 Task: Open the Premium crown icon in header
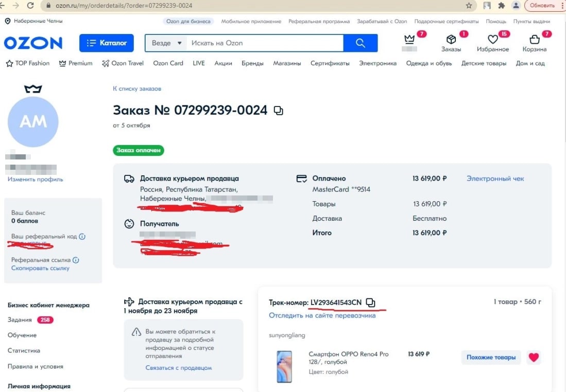click(x=409, y=39)
